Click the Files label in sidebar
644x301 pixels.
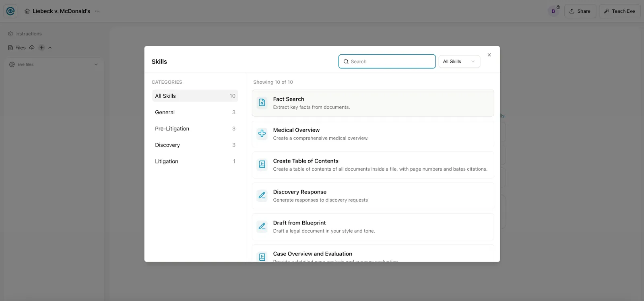[21, 47]
